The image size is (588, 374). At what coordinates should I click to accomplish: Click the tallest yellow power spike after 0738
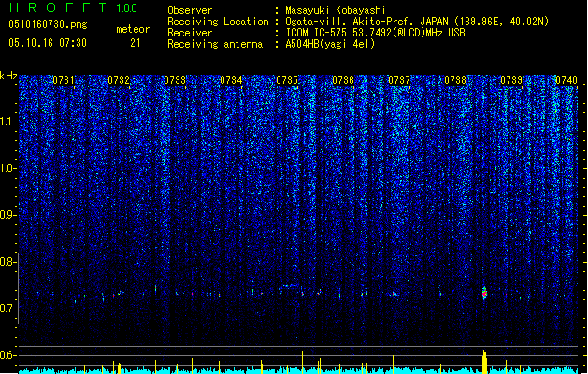484,360
